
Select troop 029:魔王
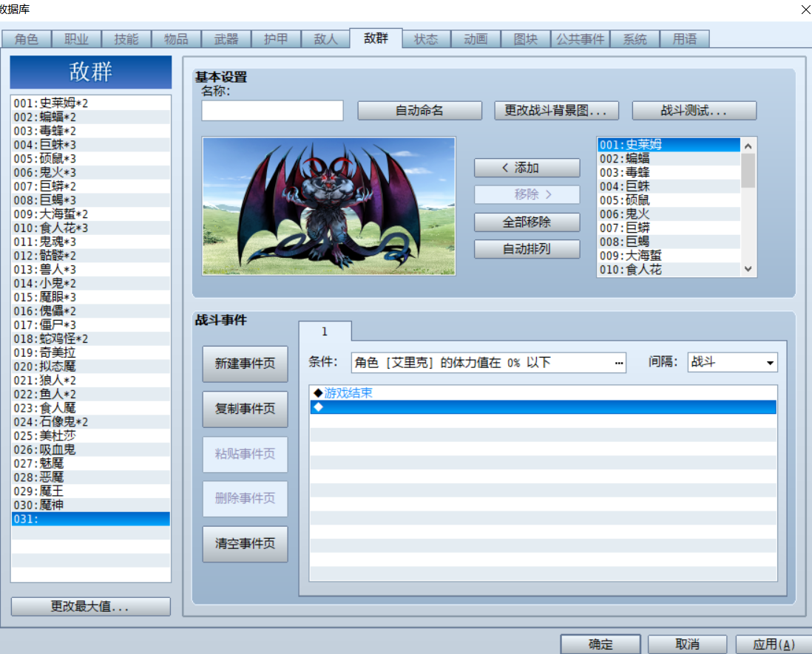coord(91,491)
